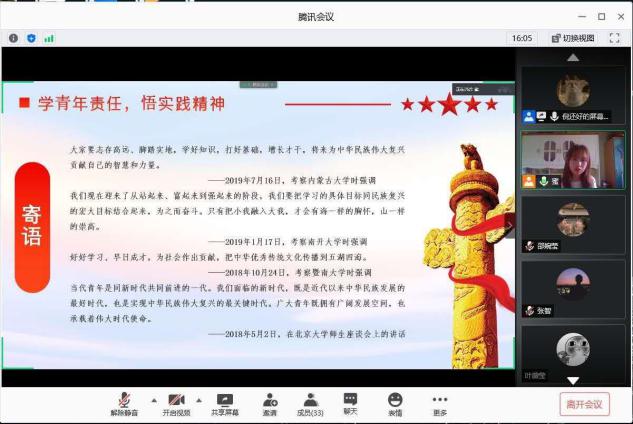Open the 聊天 chat panel
633x424 pixels.
pyautogui.click(x=350, y=403)
